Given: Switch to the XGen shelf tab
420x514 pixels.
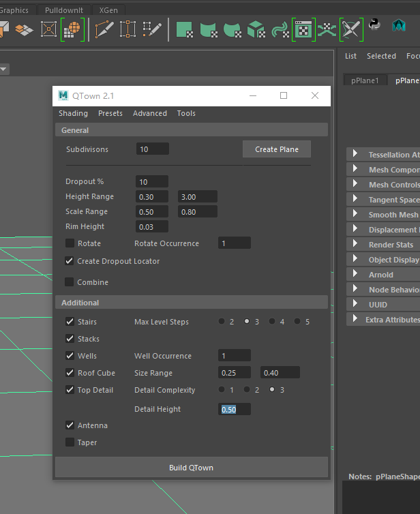Looking at the screenshot, I should click(108, 10).
